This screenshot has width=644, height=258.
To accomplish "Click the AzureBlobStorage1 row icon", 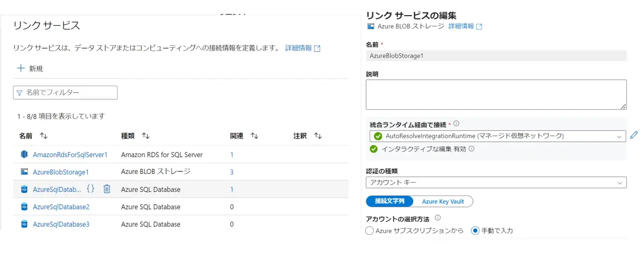I will click(x=24, y=172).
